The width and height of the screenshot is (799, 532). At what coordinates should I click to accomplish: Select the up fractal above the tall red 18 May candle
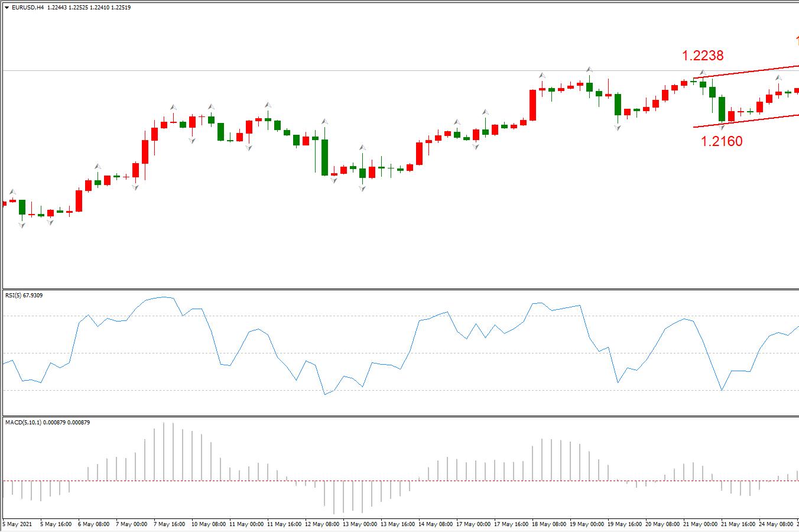click(542, 76)
